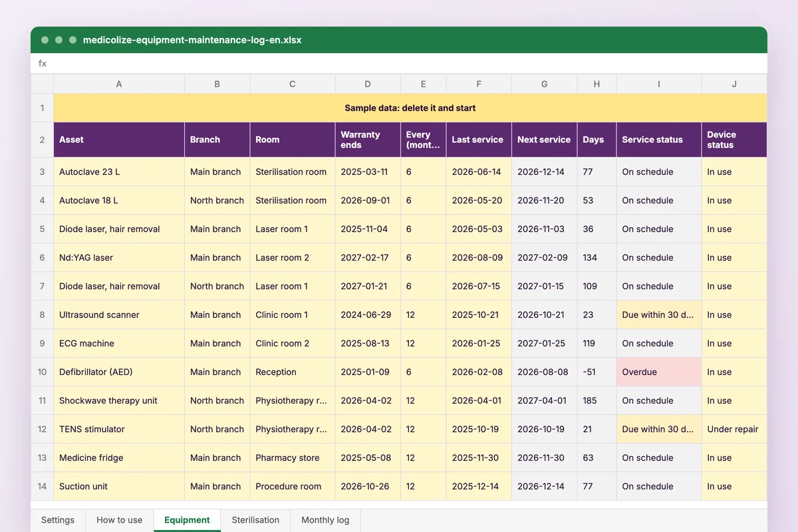
Task: Select the 'TENS stimulator' cell
Action: point(119,429)
